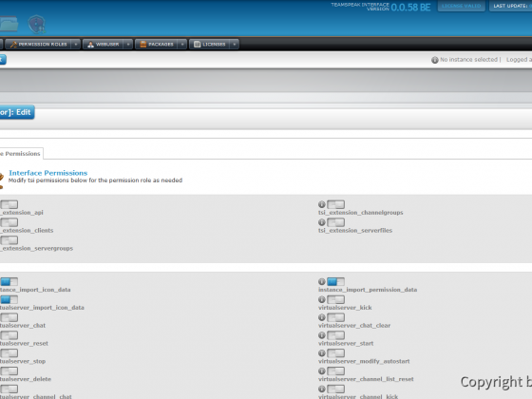Show info for tsi_extension_channelgroups

point(322,204)
